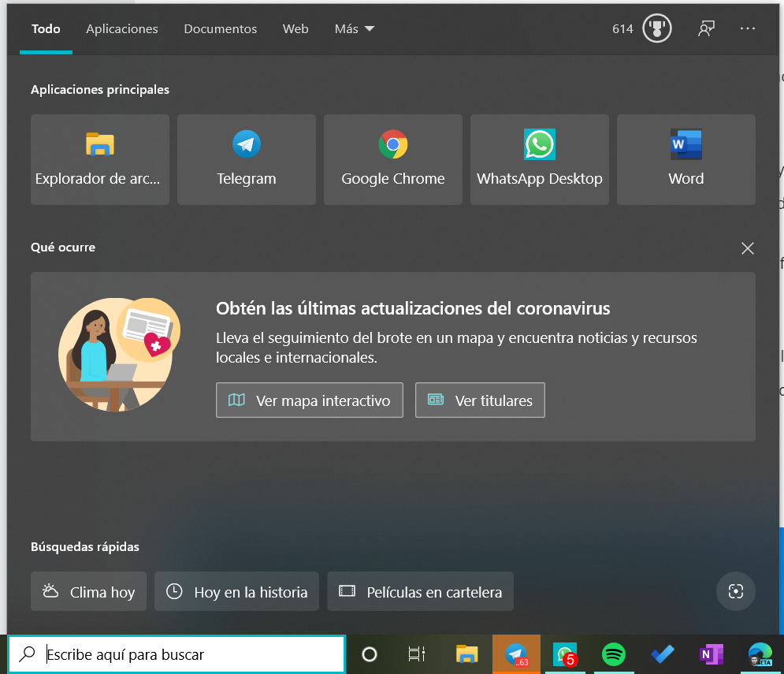Search with a screenshot icon
This screenshot has width=784, height=674.
(735, 591)
